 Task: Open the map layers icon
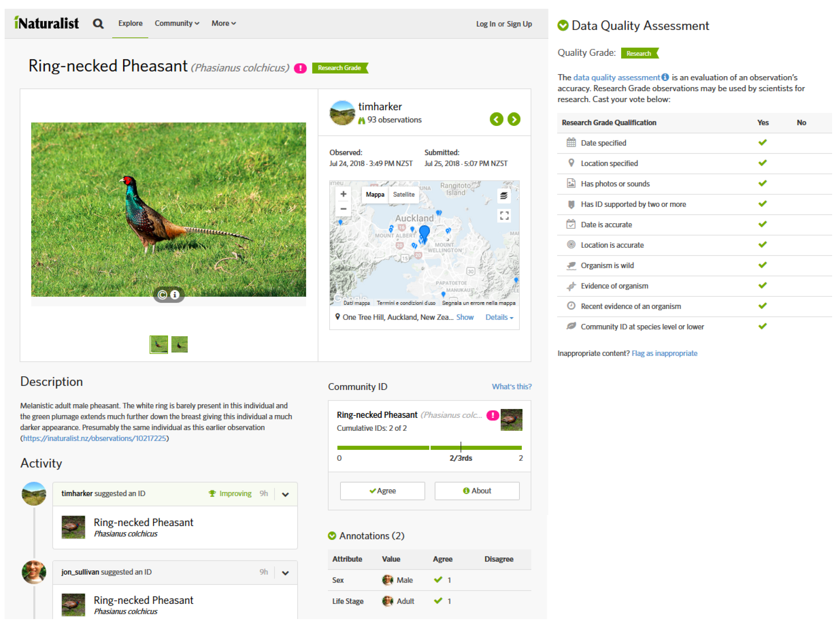504,195
